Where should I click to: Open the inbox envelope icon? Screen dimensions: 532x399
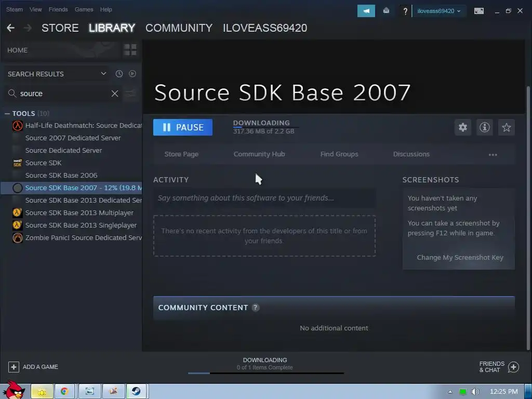[x=386, y=11]
